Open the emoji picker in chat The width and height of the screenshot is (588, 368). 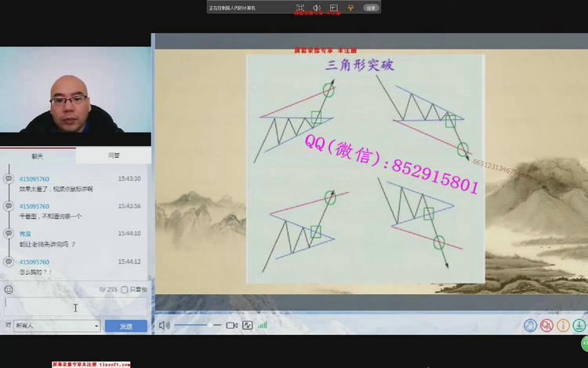click(x=9, y=290)
